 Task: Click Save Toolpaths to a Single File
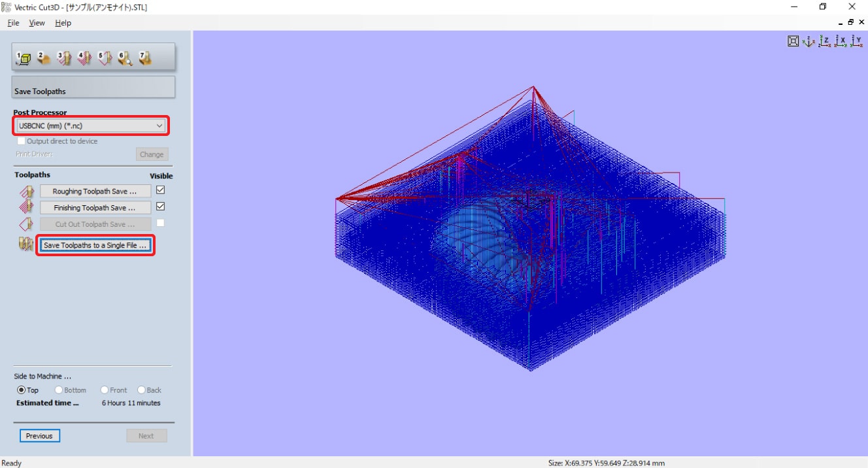coord(95,245)
